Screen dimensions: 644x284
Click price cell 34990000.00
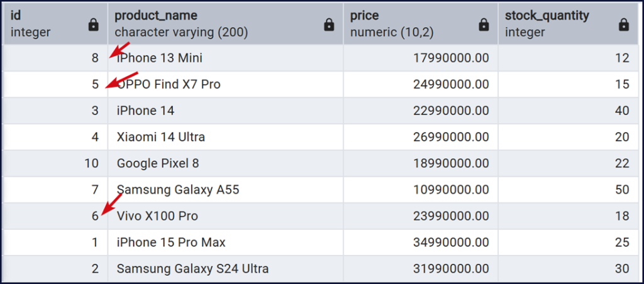(451, 243)
